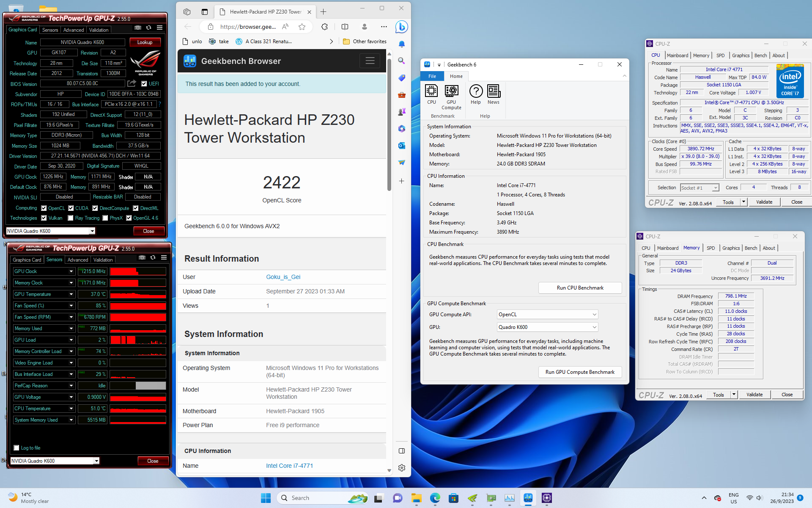The image size is (812, 508).
Task: Open NVIDIA Quadro K600 card selector in Sensors window
Action: click(x=55, y=461)
